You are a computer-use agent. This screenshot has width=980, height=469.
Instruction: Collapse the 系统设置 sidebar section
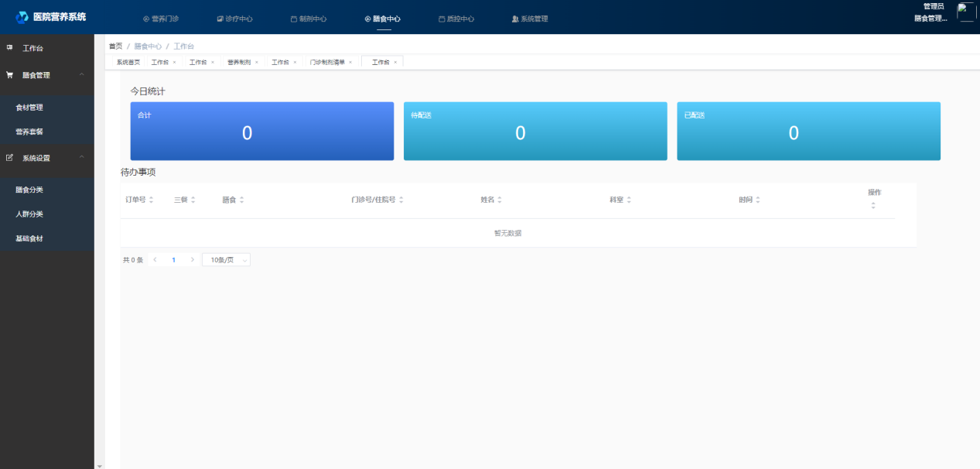tap(82, 158)
